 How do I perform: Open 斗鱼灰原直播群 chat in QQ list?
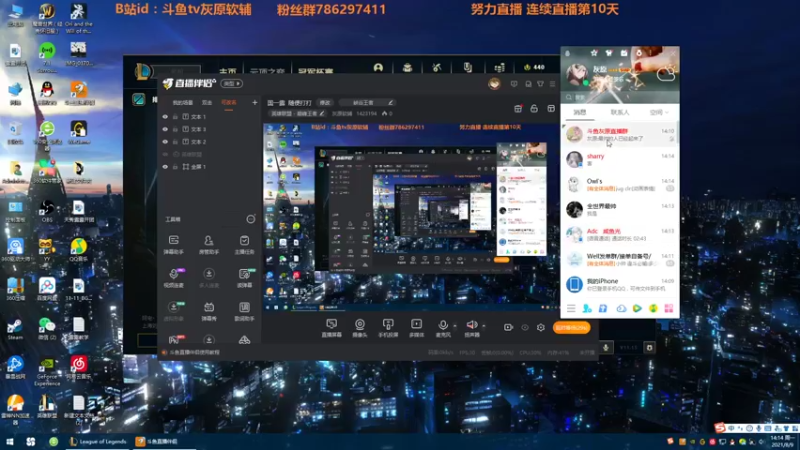(619, 135)
